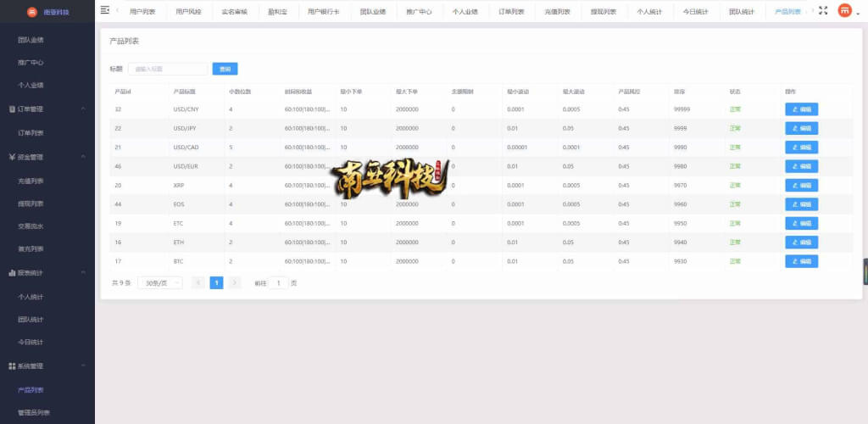Open 订单列表 in the sidebar

click(31, 133)
